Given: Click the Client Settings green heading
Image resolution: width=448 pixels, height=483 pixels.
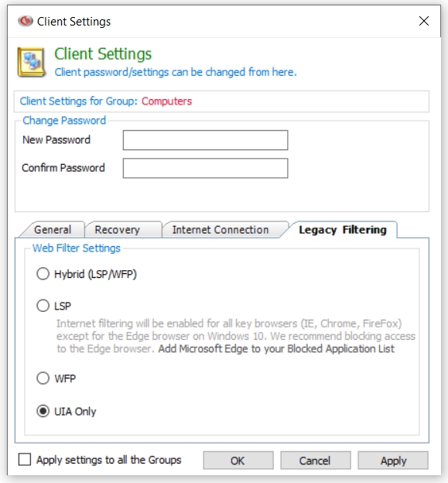Looking at the screenshot, I should click(103, 54).
